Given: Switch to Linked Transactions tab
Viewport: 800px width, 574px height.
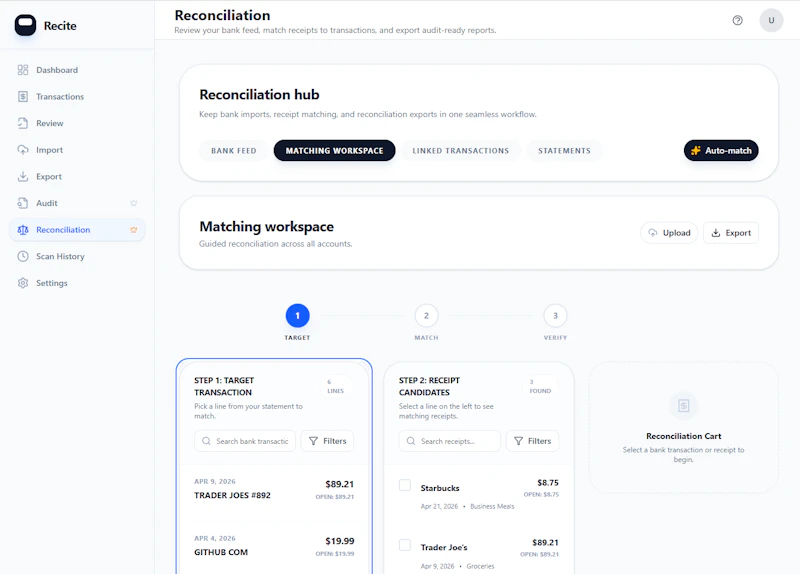Looking at the screenshot, I should pos(461,151).
